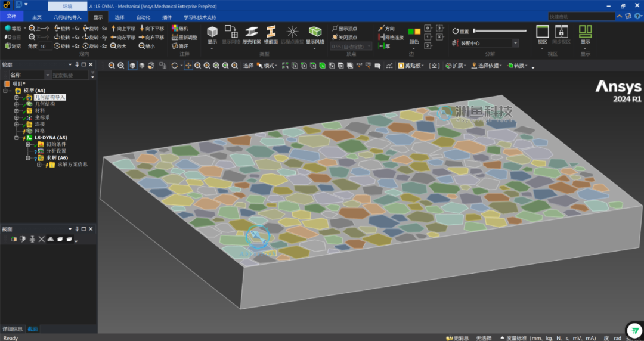Open the assembly center dropdown
The height and width of the screenshot is (341, 644).
click(x=515, y=43)
